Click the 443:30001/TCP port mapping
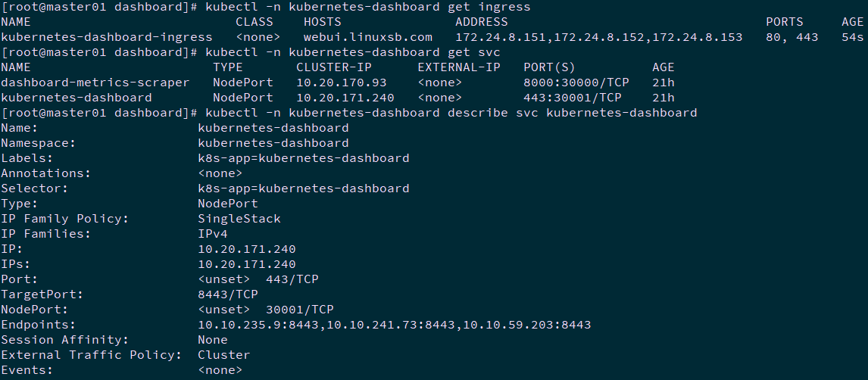Image resolution: width=868 pixels, height=380 pixels. pyautogui.click(x=572, y=98)
